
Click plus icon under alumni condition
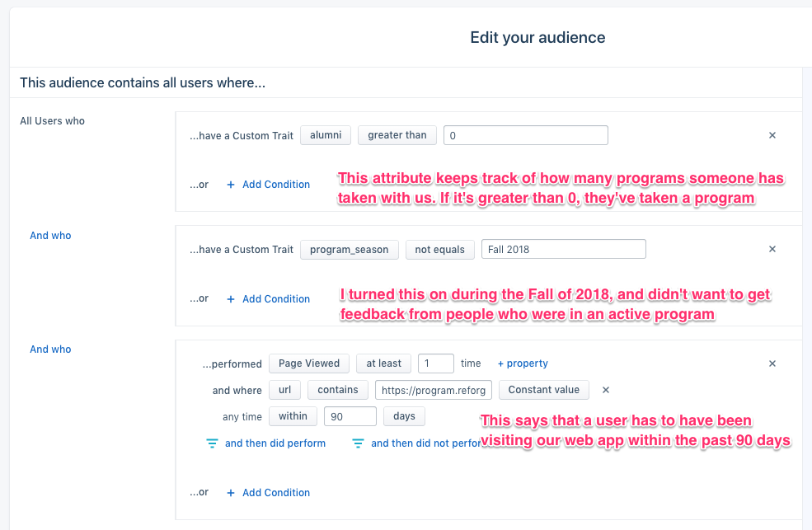click(x=231, y=185)
